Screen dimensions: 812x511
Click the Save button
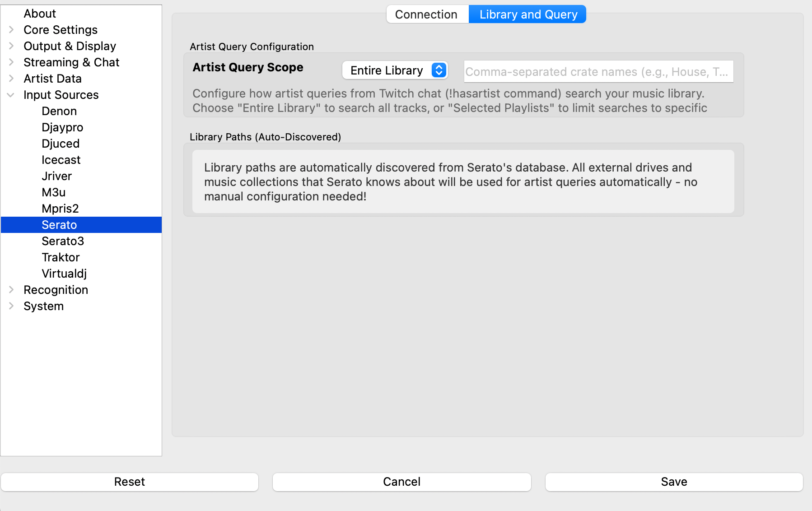point(674,482)
